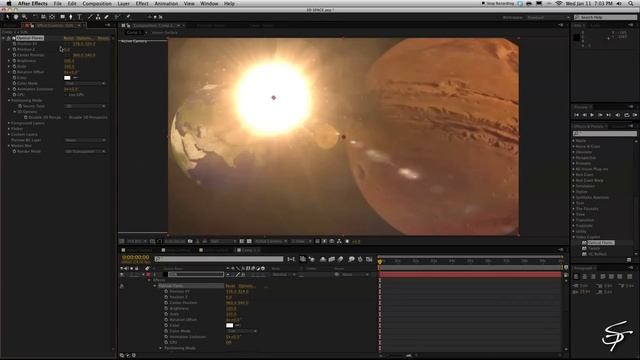
Task: Click Options link in timeline effect row
Action: click(x=246, y=286)
